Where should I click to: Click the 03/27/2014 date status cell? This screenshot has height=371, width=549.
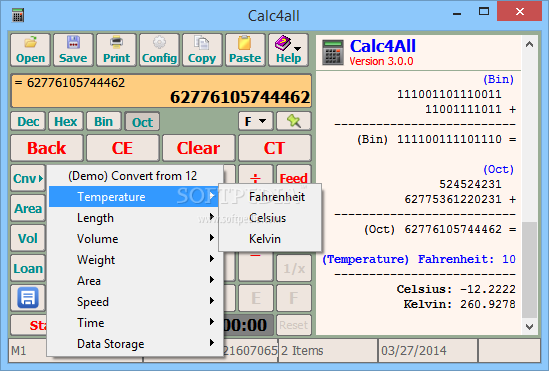[x=428, y=350]
